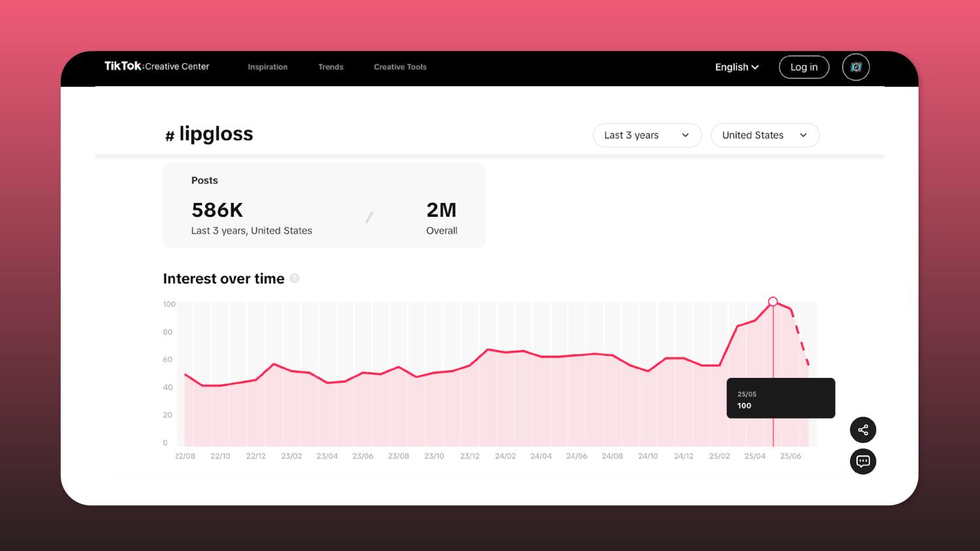Click the TikTok Creative Center logo
980x551 pixels.
pyautogui.click(x=157, y=67)
